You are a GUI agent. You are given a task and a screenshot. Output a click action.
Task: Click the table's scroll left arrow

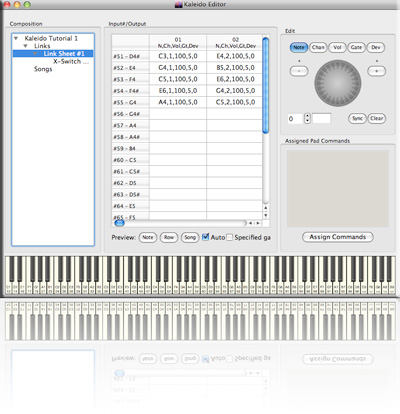pyautogui.click(x=251, y=223)
